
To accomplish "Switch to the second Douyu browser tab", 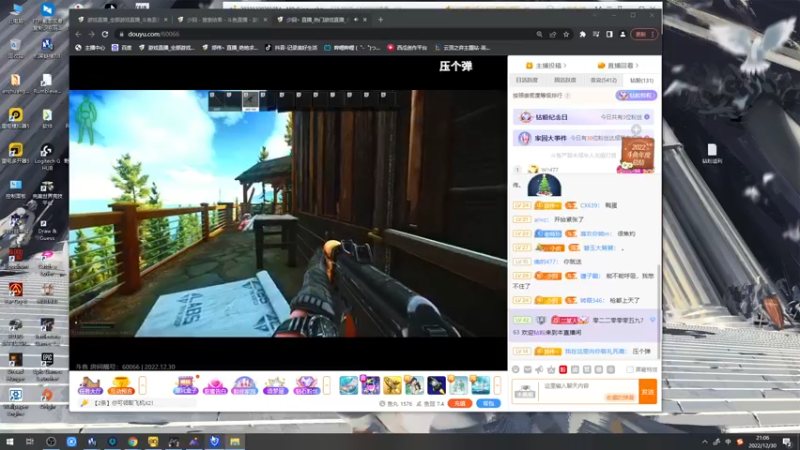I will coord(222,20).
